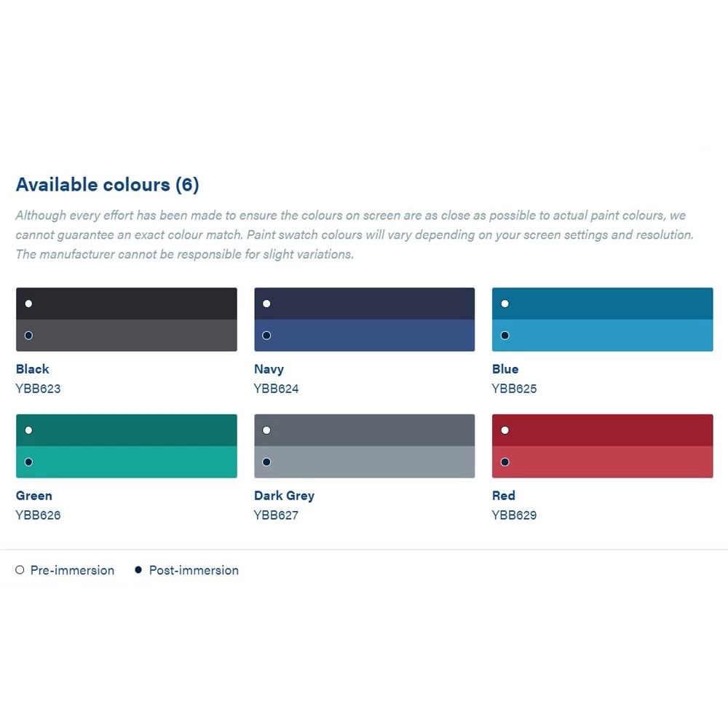Viewport: 728px width, 728px height.
Task: Click the Blue colour name label
Action: point(505,369)
